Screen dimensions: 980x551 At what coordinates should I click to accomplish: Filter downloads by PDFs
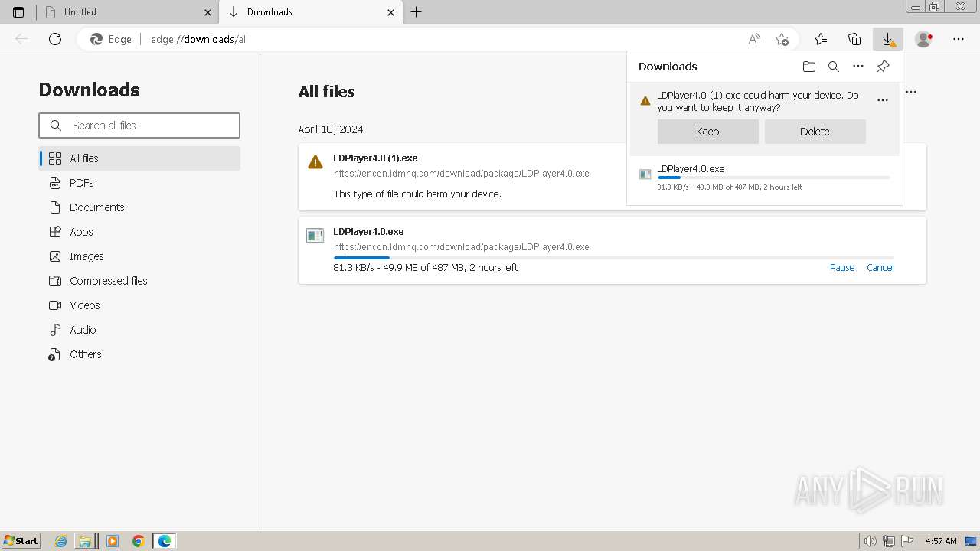click(139, 183)
